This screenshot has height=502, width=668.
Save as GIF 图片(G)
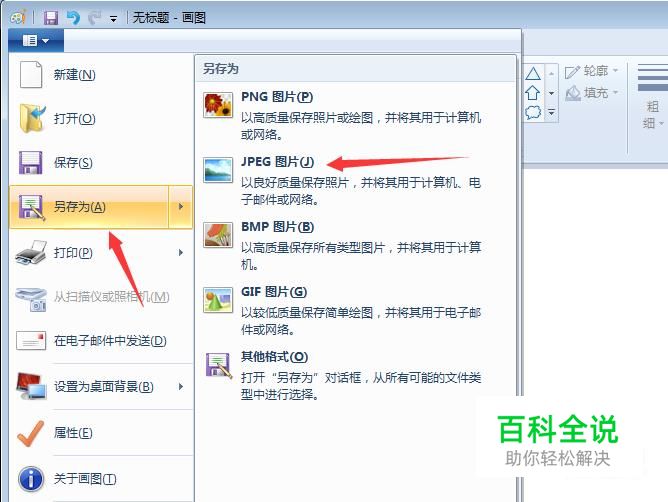[x=355, y=310]
